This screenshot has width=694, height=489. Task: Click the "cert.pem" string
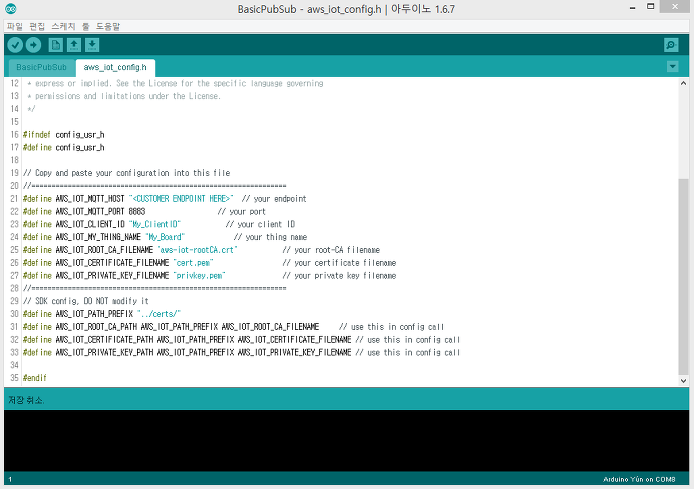point(193,263)
